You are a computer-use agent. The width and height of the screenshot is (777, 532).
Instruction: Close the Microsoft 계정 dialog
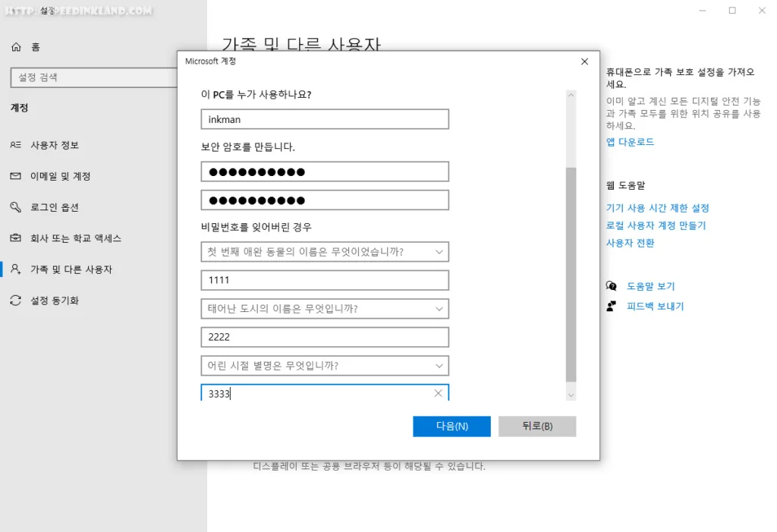[585, 61]
